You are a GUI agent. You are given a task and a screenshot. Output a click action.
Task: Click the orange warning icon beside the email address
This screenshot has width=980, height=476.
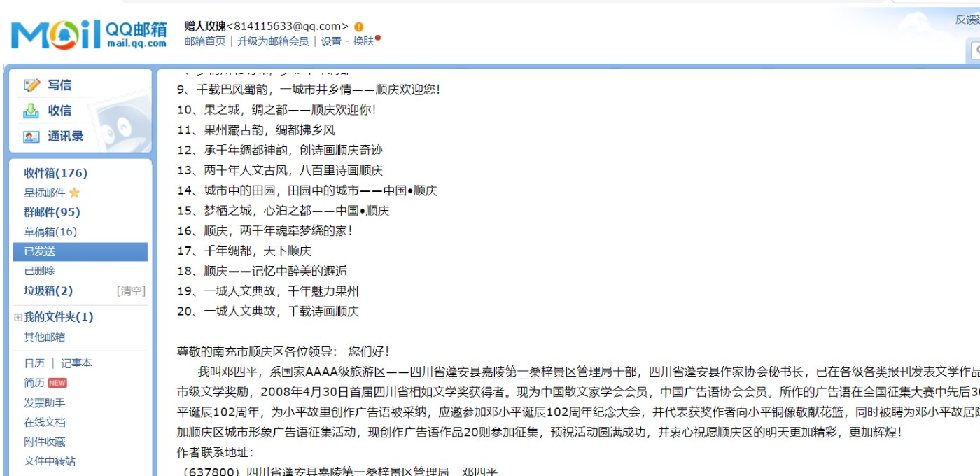click(359, 27)
